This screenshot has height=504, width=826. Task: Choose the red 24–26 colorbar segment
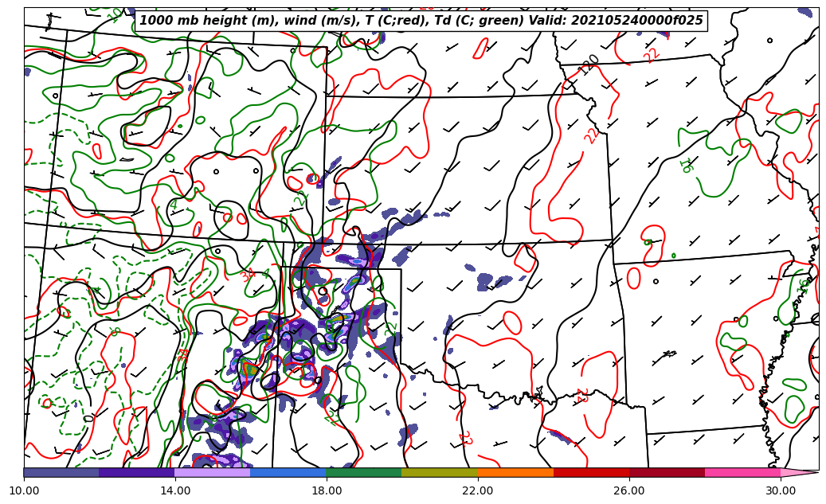pyautogui.click(x=591, y=472)
